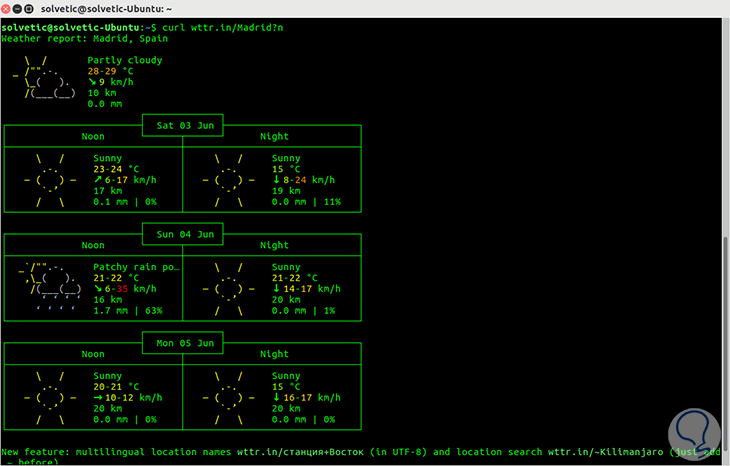Click the Patchy rain po… condition text

pyautogui.click(x=136, y=267)
